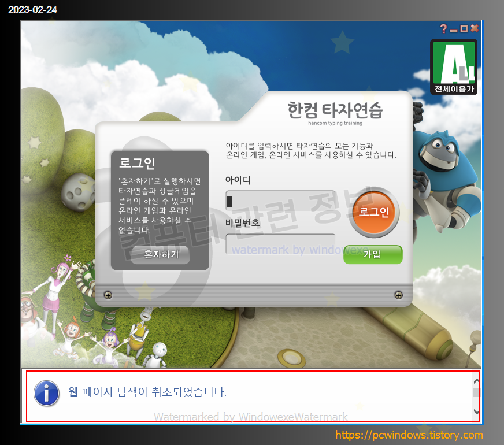Click the blue info icon in notification bar

[47, 393]
